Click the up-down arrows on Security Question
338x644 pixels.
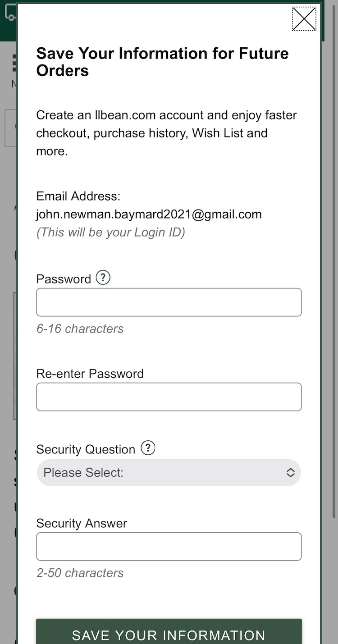pos(290,472)
